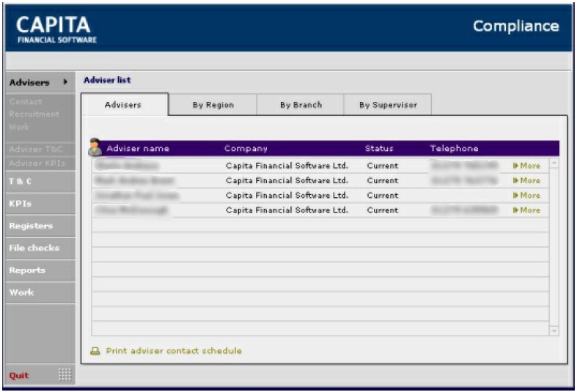Click the Capita Financial Software logo

tap(56, 29)
